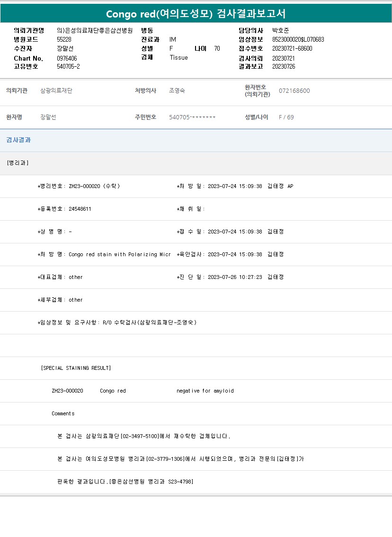
Task: Select the 접수번호 value 20230721-68600
Action: (x=292, y=48)
